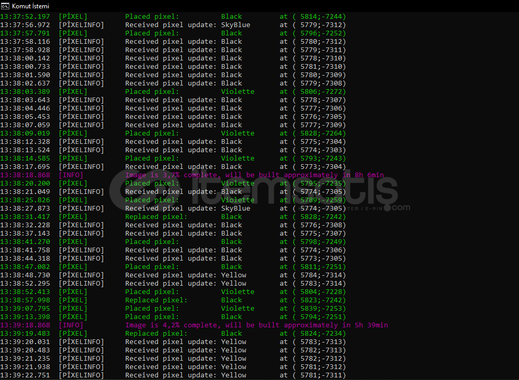Viewport: 519px width, 380px height.
Task: Click the timestamp 13:39:21.235
Action: [x=25, y=358]
